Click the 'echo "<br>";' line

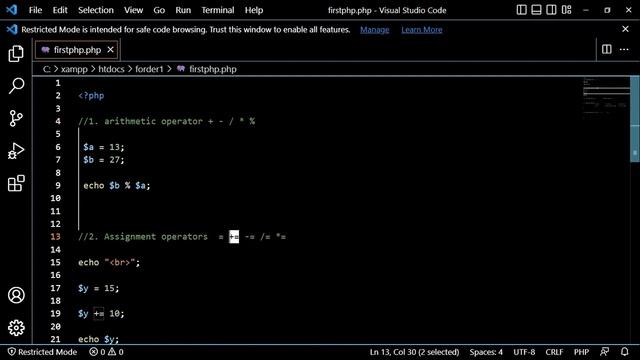(x=109, y=262)
